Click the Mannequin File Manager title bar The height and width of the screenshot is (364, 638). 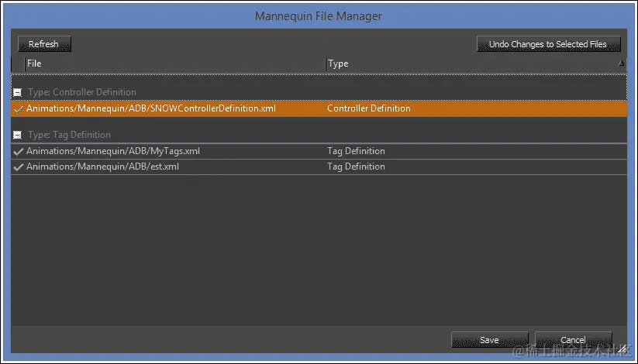[319, 15]
